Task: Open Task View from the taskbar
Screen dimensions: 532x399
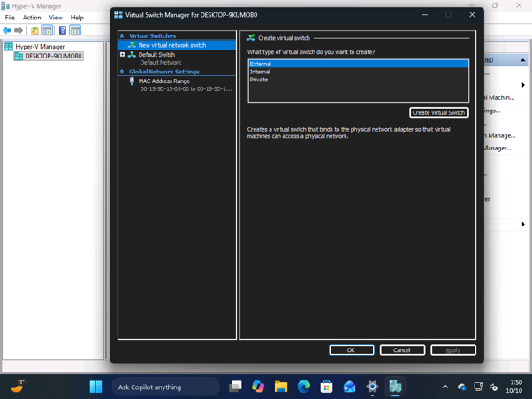Action: (x=235, y=387)
